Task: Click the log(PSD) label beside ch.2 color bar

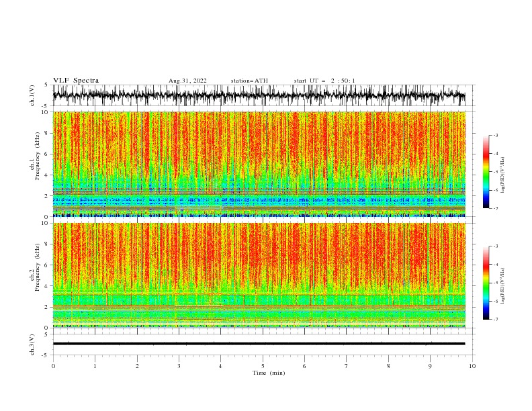Action: pos(502,286)
